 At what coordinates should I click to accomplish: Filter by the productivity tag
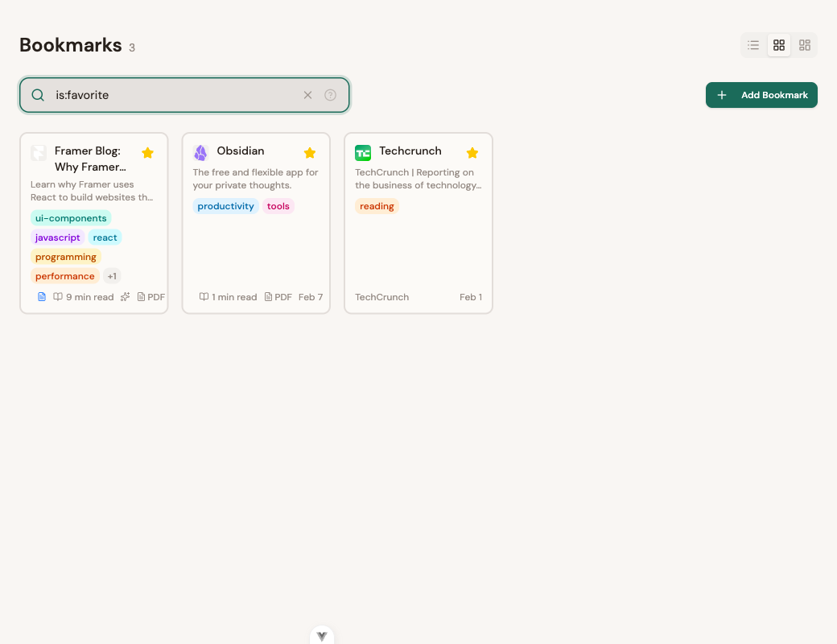point(225,206)
